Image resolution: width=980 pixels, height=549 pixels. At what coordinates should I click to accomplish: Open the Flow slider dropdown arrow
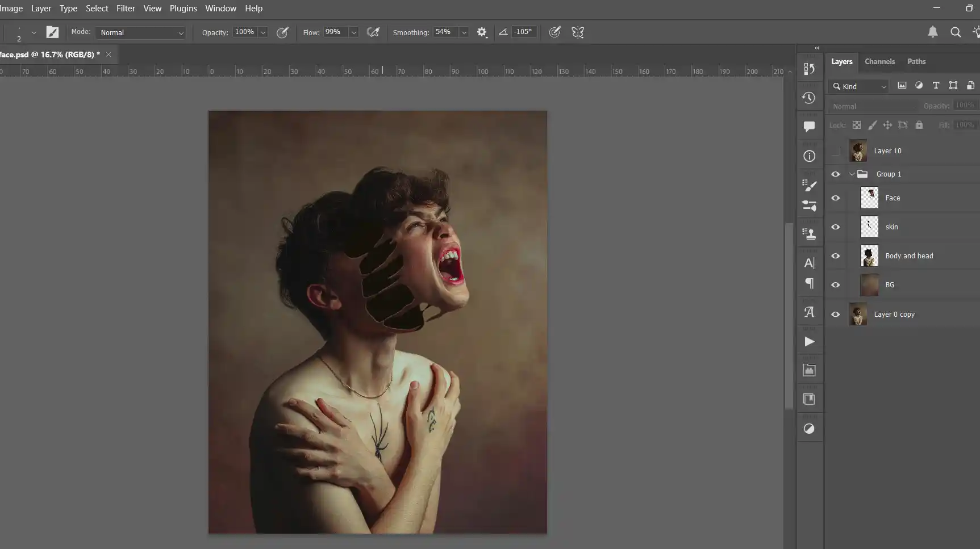(x=353, y=32)
